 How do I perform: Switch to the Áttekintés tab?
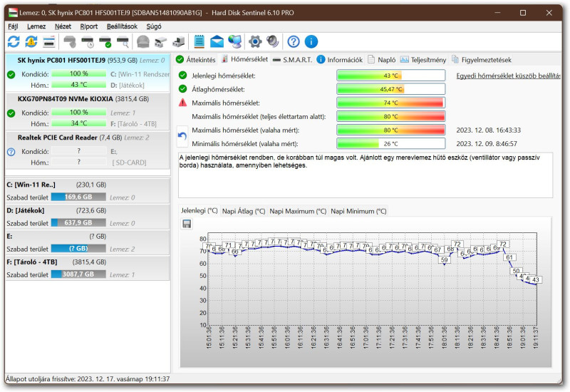click(195, 60)
